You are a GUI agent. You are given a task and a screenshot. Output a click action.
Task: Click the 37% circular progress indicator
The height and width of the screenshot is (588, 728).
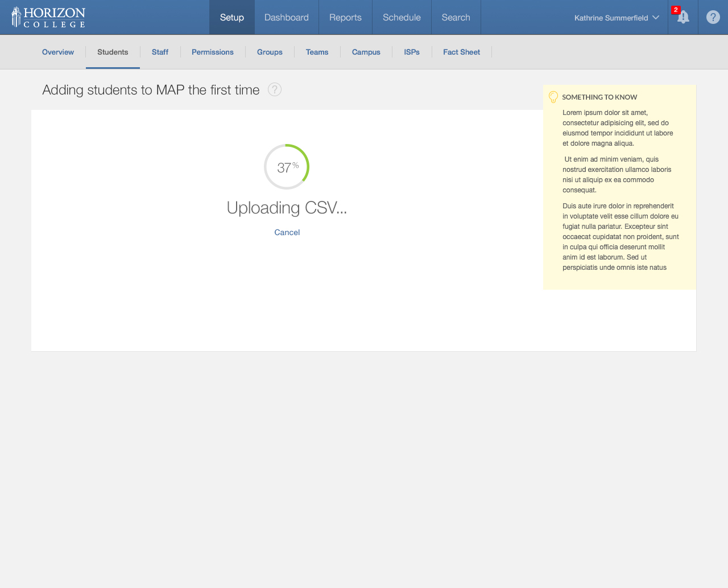click(287, 167)
